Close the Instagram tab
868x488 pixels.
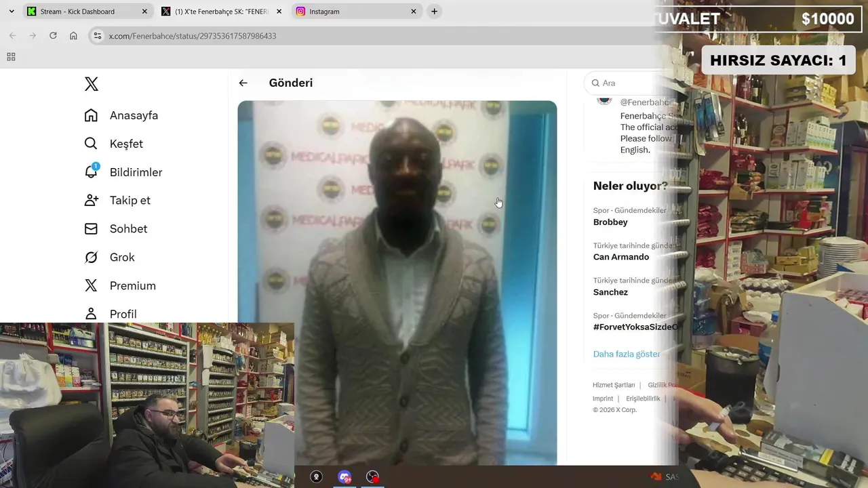[414, 12]
